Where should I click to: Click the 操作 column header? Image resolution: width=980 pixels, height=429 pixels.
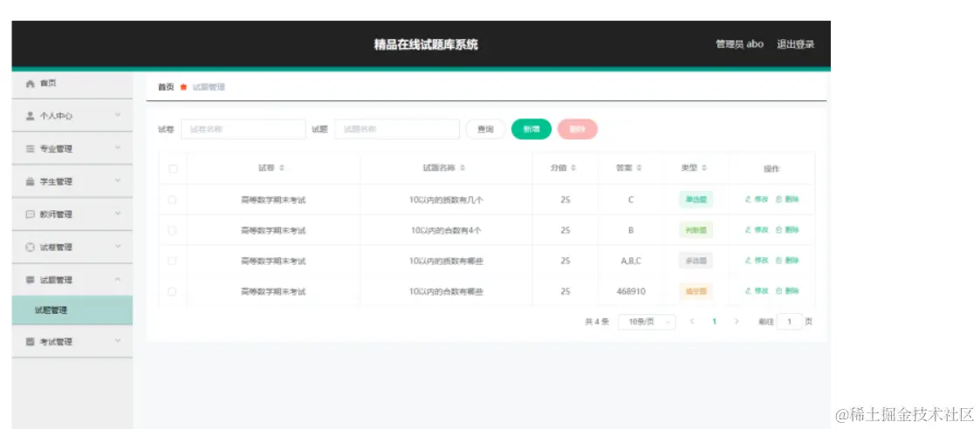pos(772,168)
